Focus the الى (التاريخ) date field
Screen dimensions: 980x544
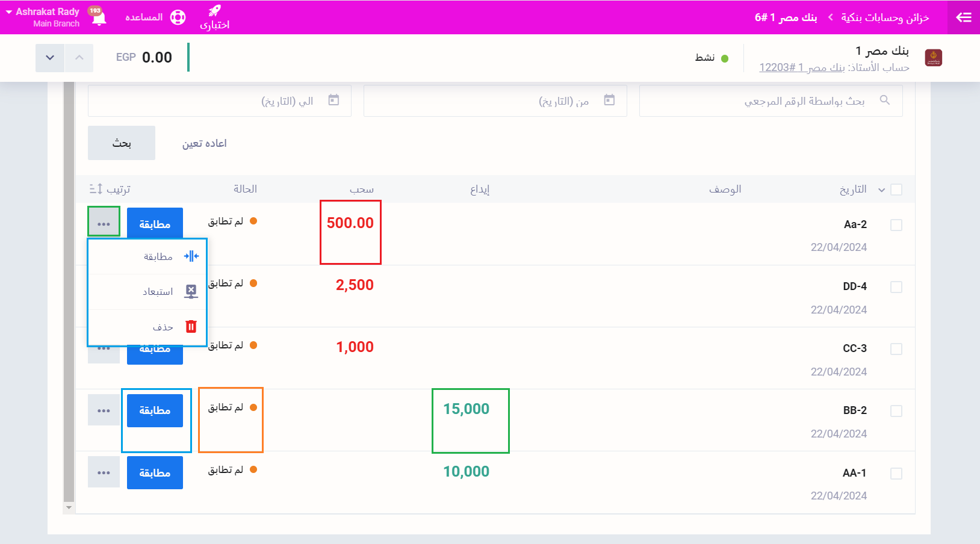point(220,100)
